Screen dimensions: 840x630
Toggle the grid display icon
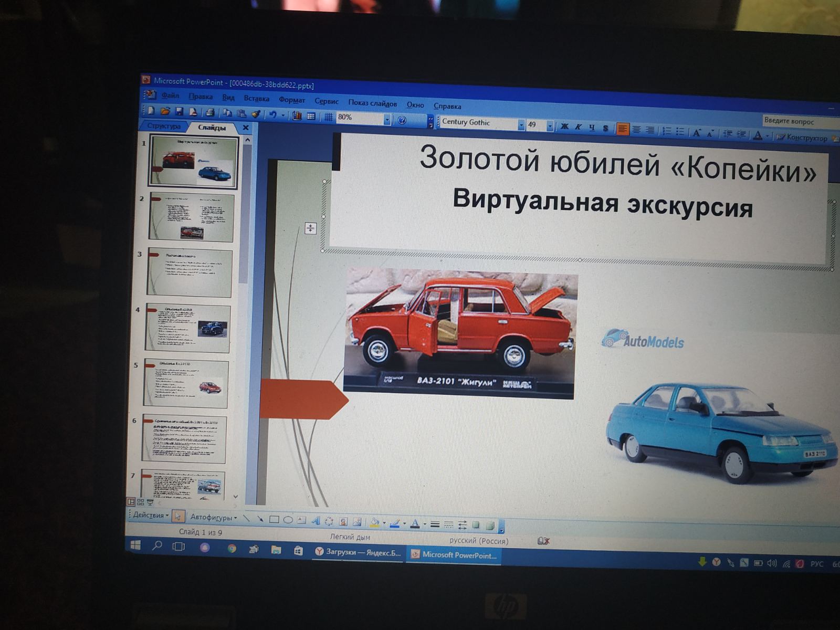[x=328, y=117]
